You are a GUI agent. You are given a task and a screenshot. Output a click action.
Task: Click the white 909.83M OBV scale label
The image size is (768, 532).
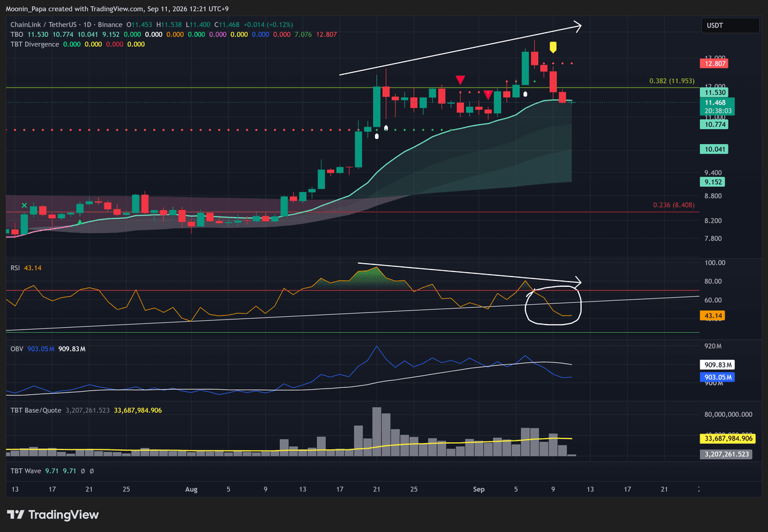(717, 364)
